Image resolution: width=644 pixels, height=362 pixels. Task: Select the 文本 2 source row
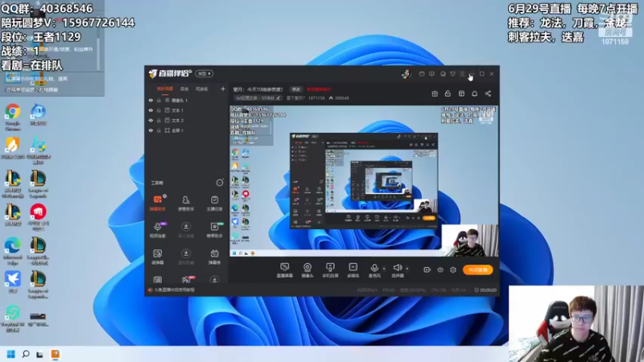point(188,120)
